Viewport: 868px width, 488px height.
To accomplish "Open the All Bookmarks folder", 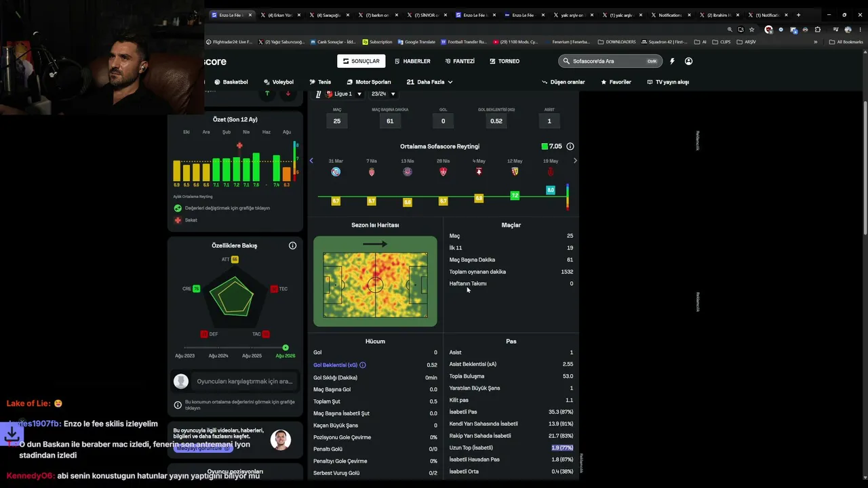I will pos(846,42).
